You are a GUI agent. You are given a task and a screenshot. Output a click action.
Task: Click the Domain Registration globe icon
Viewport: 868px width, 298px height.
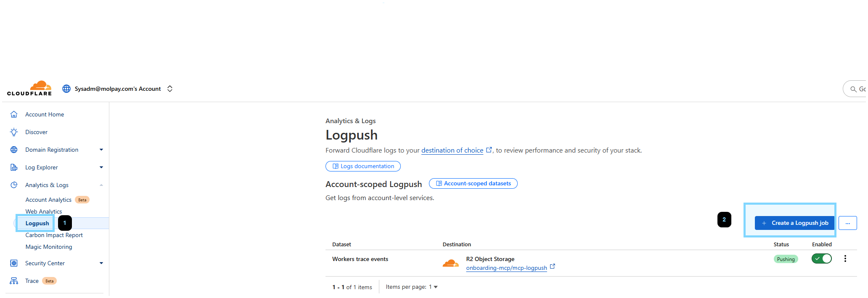pyautogui.click(x=14, y=150)
